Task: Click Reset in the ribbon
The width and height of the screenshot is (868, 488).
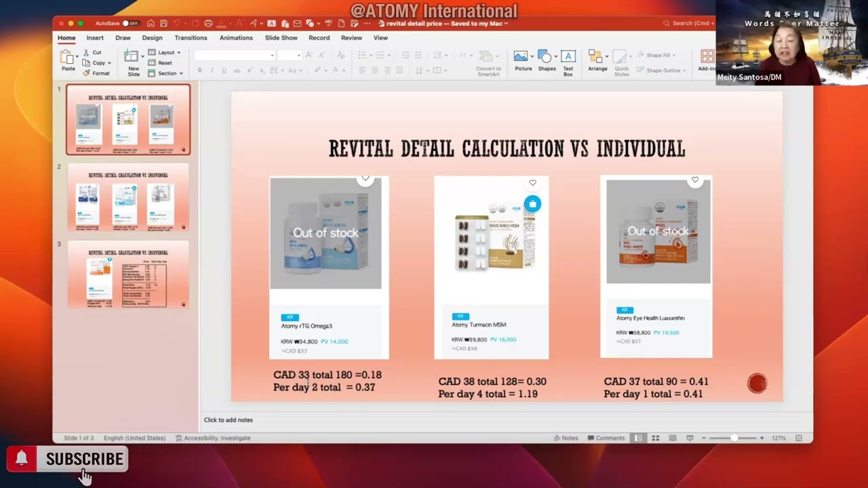Action: click(161, 62)
